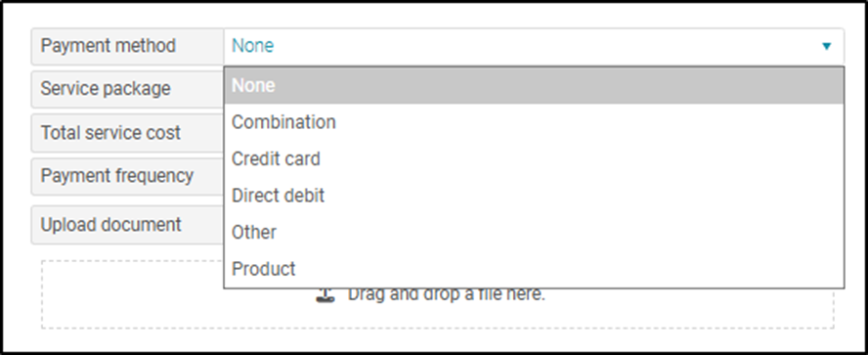This screenshot has height=355, width=868.
Task: Pick the Direct debit option
Action: coord(278,196)
